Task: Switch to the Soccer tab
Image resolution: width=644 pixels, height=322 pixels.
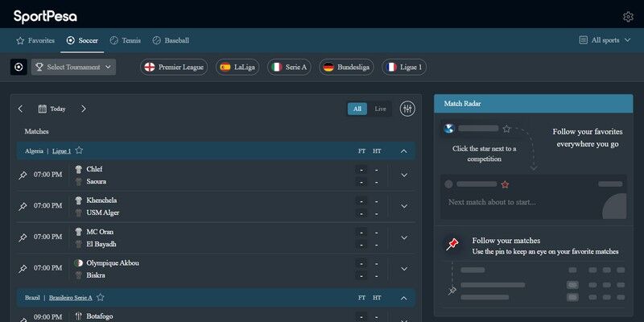Action: point(82,40)
